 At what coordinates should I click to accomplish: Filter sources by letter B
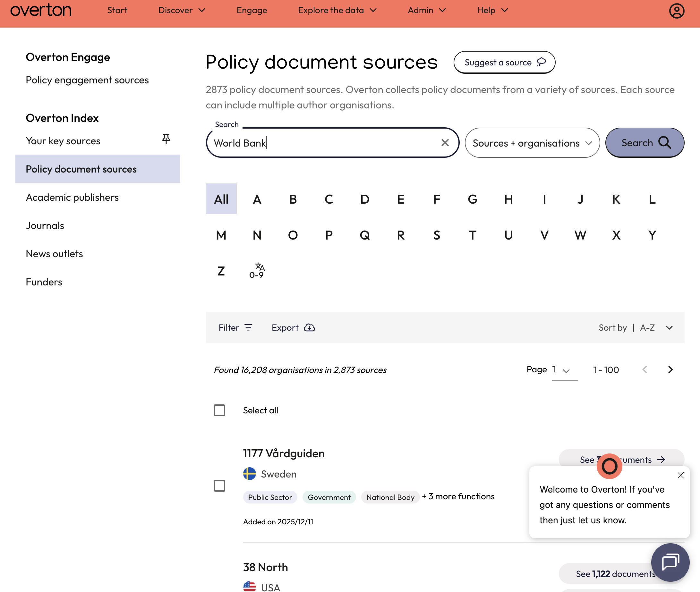pyautogui.click(x=293, y=199)
